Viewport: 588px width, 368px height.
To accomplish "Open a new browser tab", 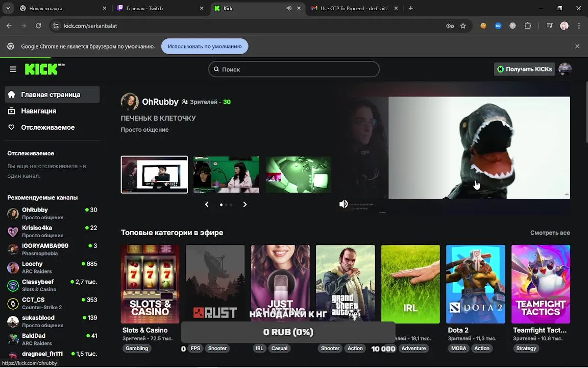I will [x=410, y=8].
